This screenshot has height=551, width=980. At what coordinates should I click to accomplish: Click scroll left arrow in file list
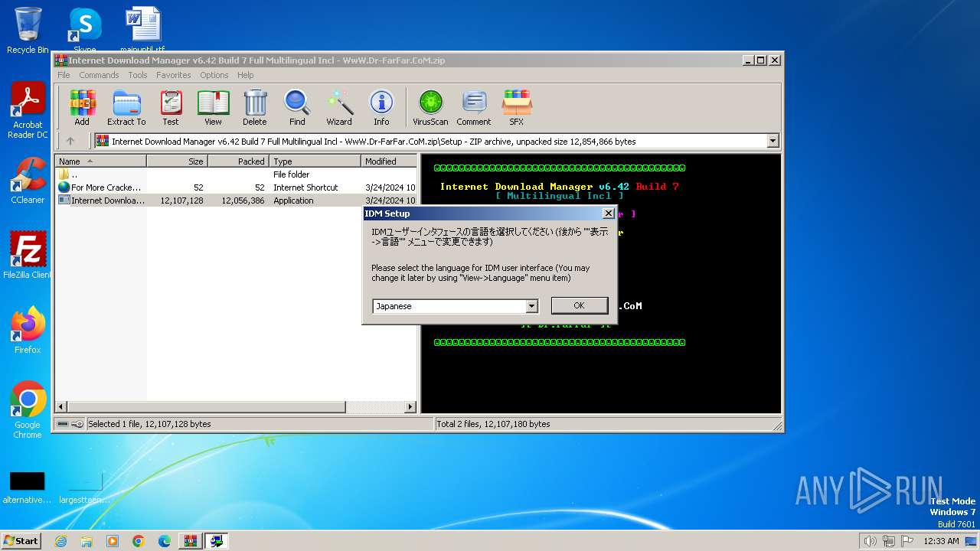click(61, 407)
